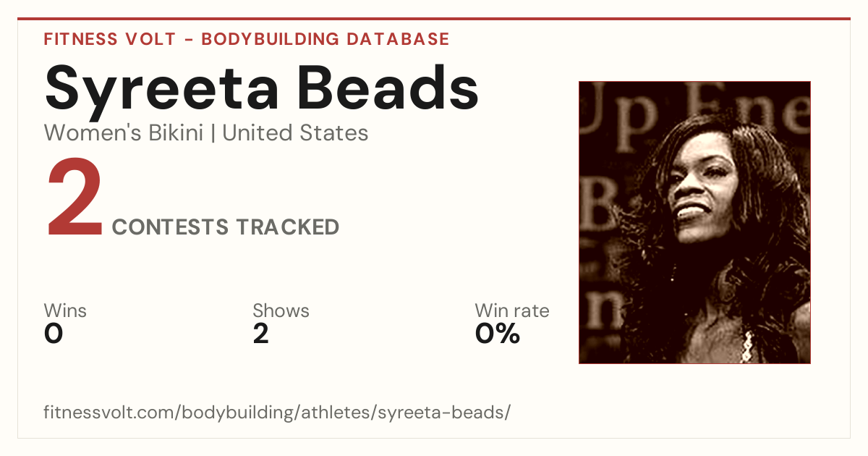Click the Wins stat label
868x456 pixels.
click(65, 311)
